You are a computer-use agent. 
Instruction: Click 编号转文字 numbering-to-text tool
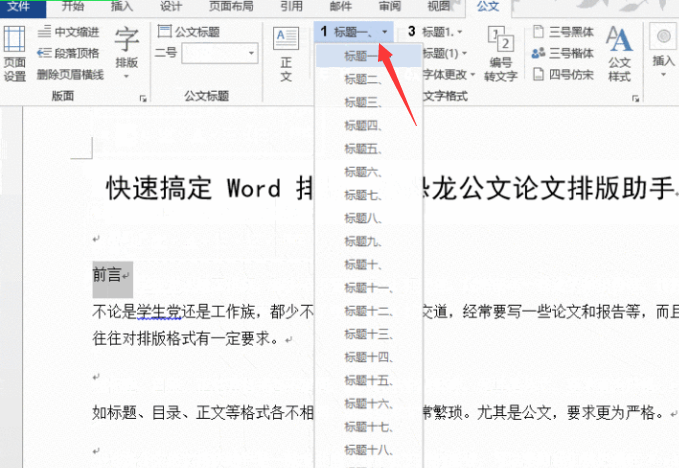pyautogui.click(x=501, y=54)
